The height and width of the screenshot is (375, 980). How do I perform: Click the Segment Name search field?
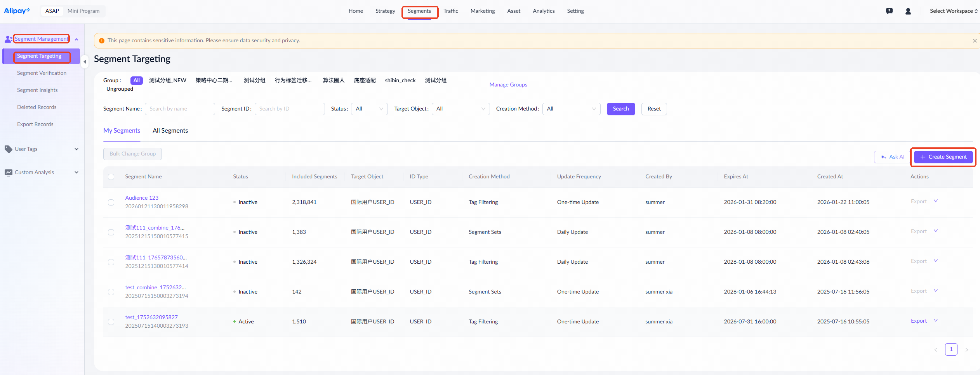pyautogui.click(x=180, y=109)
